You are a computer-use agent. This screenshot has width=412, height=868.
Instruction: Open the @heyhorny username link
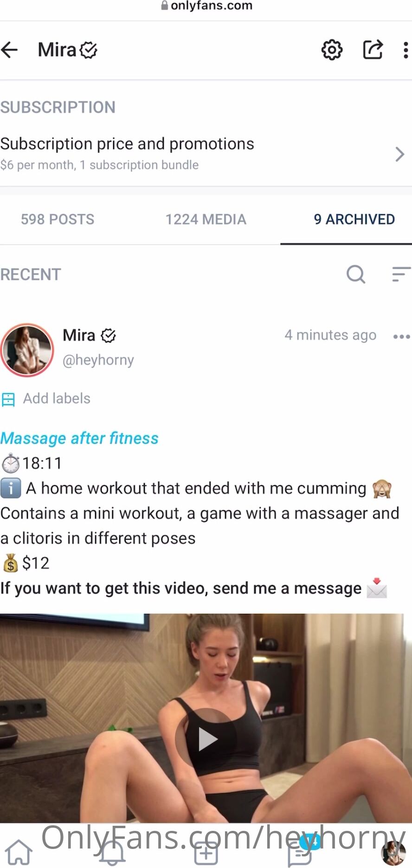(x=98, y=360)
